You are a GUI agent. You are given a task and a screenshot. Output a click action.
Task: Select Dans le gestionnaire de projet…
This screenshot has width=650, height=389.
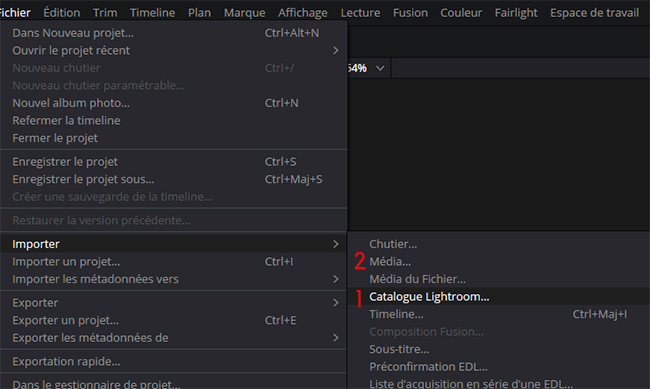pos(173,384)
